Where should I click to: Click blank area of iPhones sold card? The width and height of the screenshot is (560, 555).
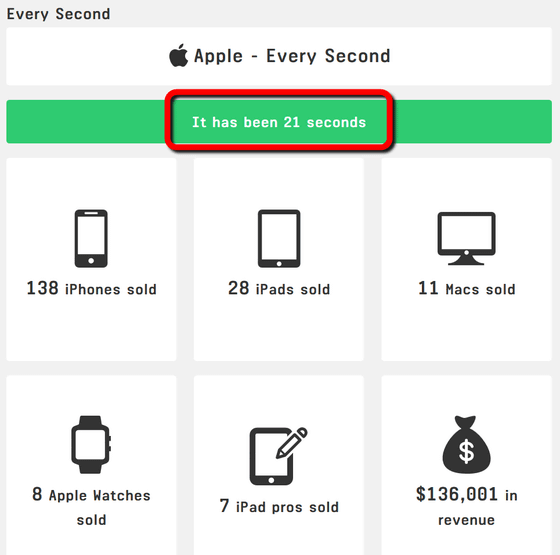tap(91, 329)
